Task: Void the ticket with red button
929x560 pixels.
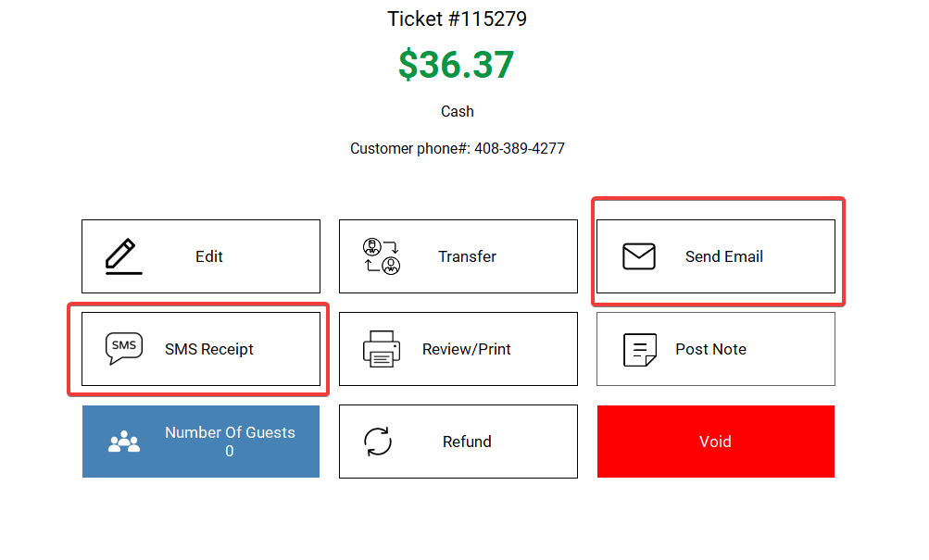Action: 716,442
